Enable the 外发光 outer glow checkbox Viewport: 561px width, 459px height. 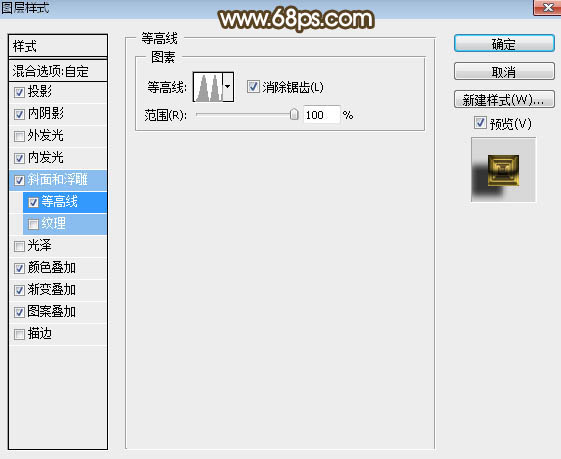click(19, 136)
